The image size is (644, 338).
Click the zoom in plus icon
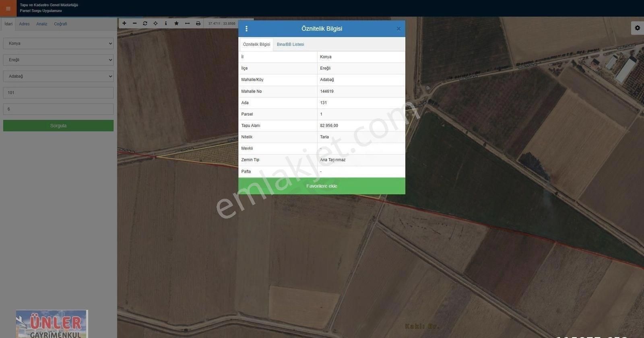(x=124, y=23)
